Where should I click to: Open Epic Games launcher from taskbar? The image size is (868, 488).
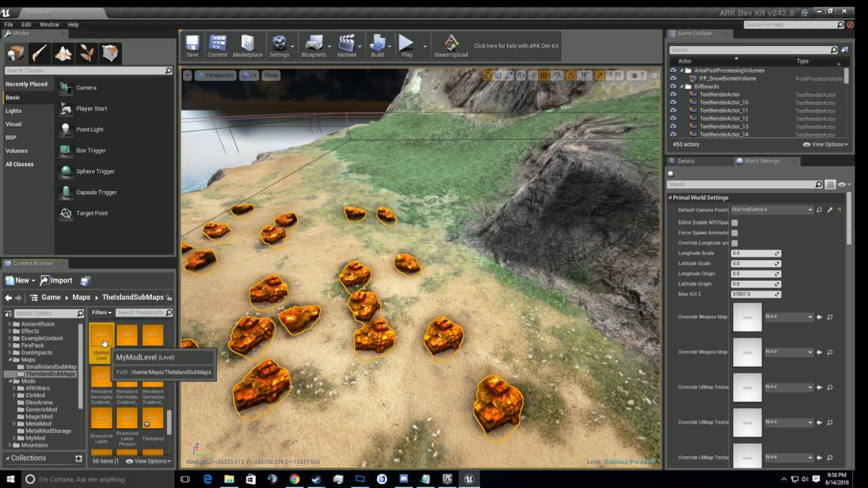coord(447,479)
